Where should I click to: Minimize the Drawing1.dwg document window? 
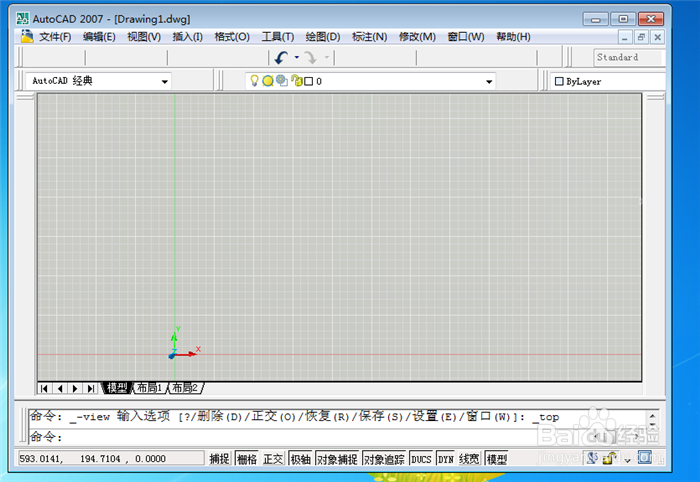(x=625, y=37)
